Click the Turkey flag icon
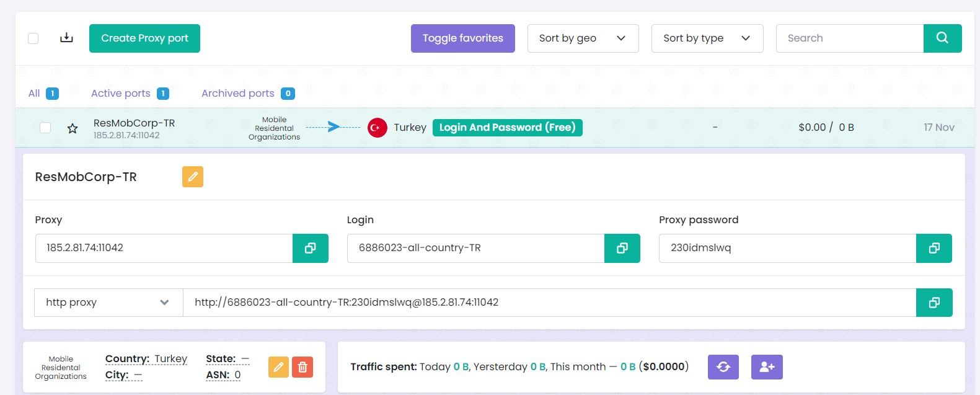This screenshot has width=980, height=395. tap(377, 128)
